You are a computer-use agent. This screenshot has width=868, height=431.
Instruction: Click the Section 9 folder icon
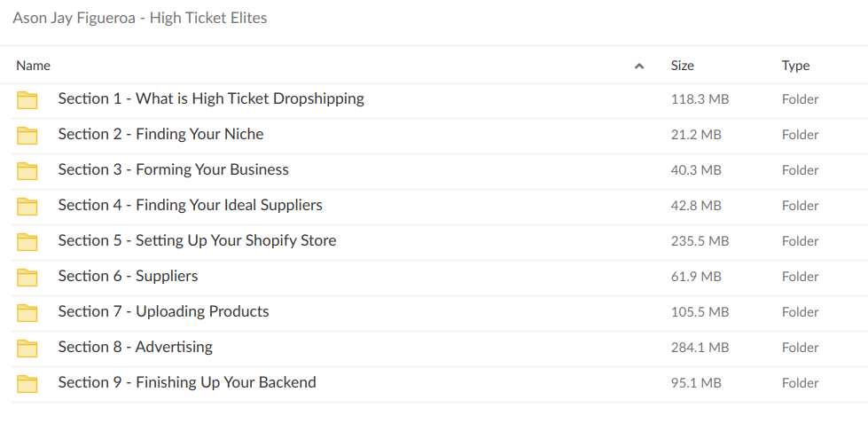pyautogui.click(x=27, y=383)
